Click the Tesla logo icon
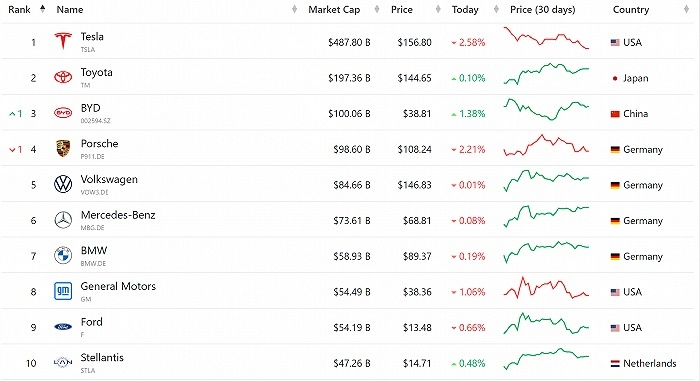The height and width of the screenshot is (381, 700). point(63,42)
